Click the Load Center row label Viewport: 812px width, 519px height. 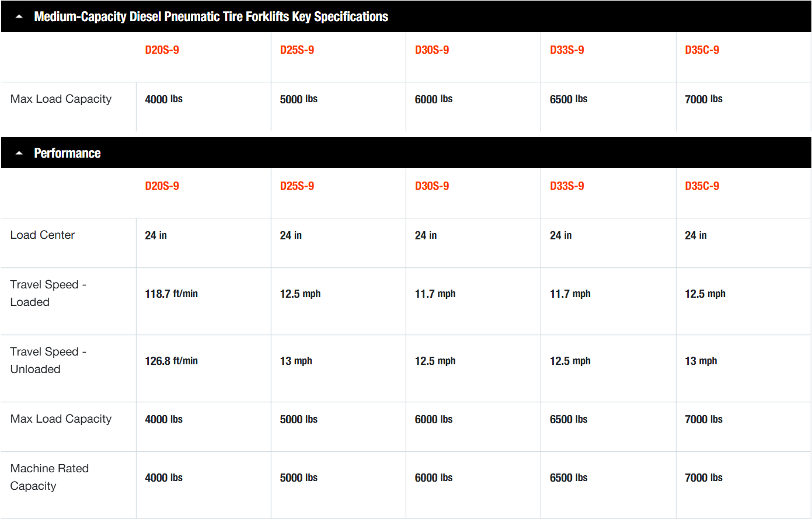coord(43,235)
